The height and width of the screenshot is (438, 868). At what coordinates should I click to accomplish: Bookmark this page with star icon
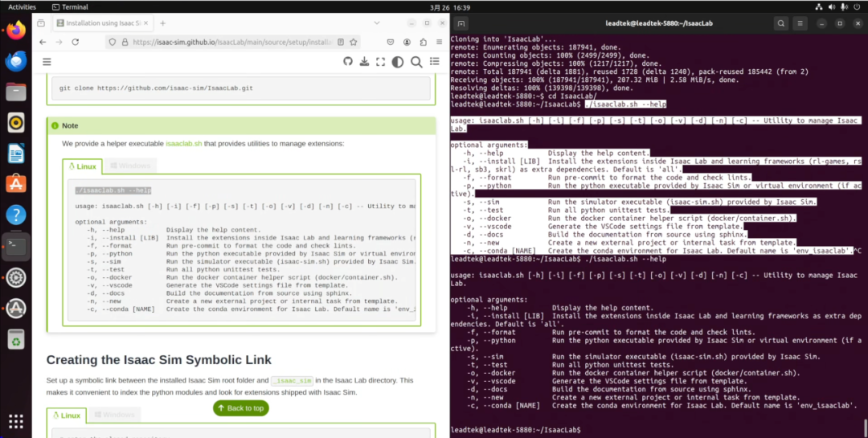coord(353,42)
